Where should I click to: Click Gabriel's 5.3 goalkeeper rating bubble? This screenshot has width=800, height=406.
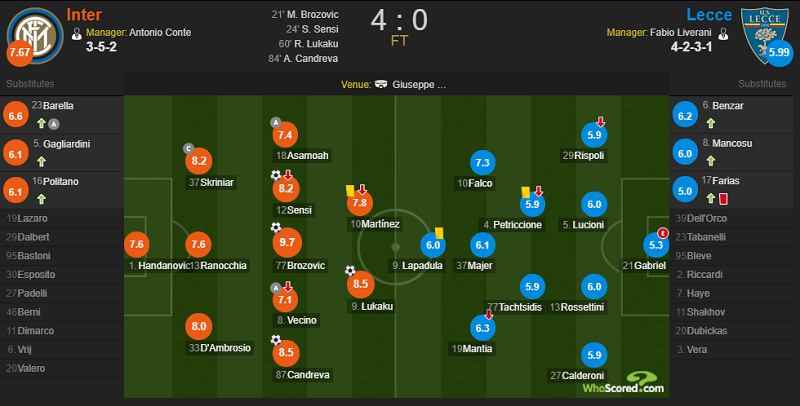click(656, 245)
